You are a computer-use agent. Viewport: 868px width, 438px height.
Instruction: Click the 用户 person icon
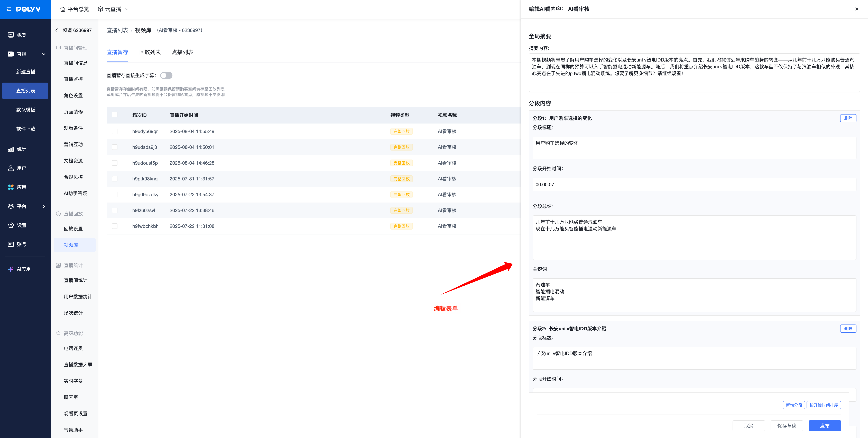click(x=11, y=168)
